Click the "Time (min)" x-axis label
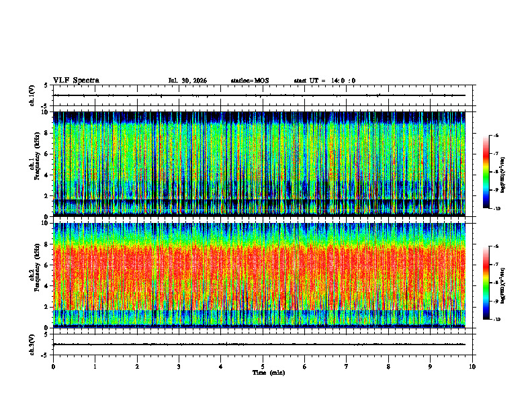Viewport: 532px width, 411px height. (x=269, y=373)
